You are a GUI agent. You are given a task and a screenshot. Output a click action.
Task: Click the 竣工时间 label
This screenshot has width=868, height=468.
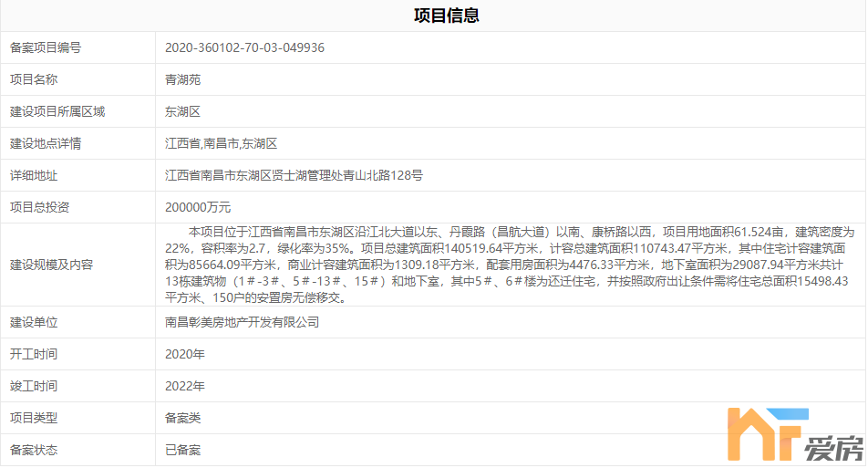point(34,386)
